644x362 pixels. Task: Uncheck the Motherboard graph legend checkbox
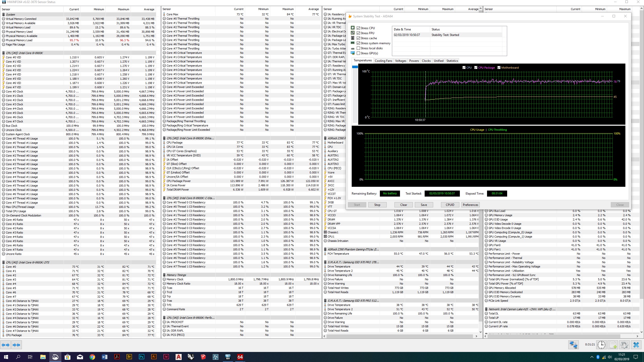click(499, 68)
